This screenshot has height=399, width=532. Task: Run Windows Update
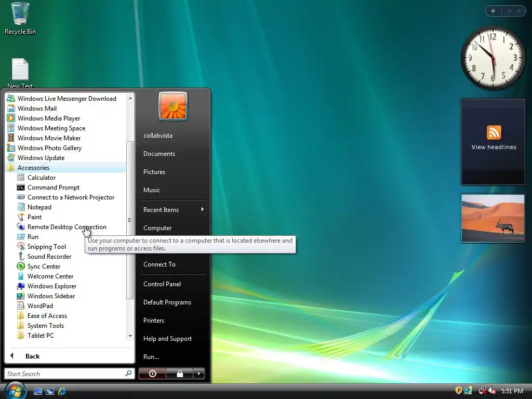(66, 157)
